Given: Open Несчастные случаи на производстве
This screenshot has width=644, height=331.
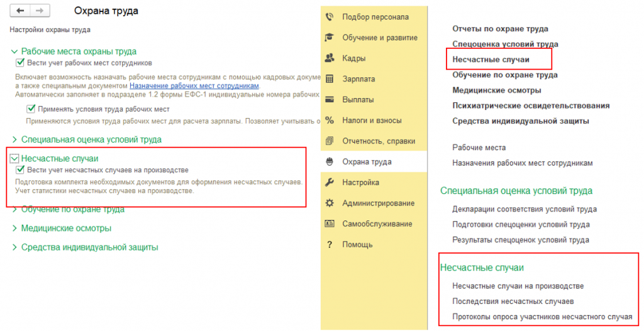Looking at the screenshot, I should point(518,286).
